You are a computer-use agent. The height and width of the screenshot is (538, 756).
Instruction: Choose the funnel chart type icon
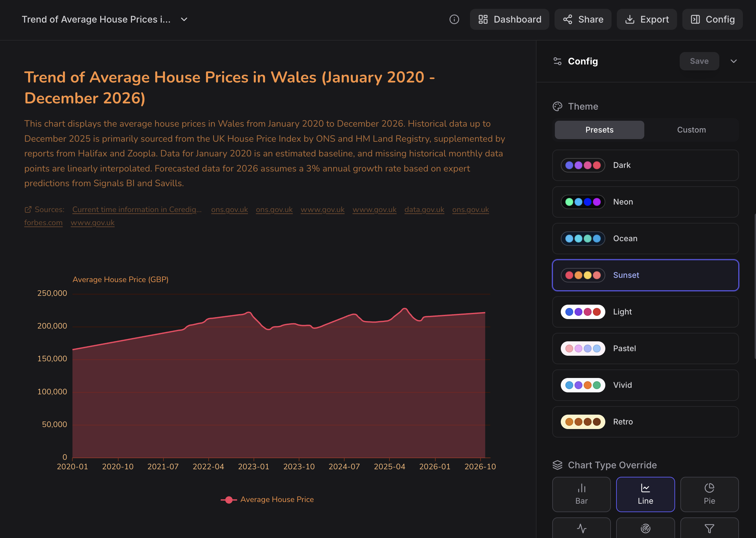pos(709,528)
